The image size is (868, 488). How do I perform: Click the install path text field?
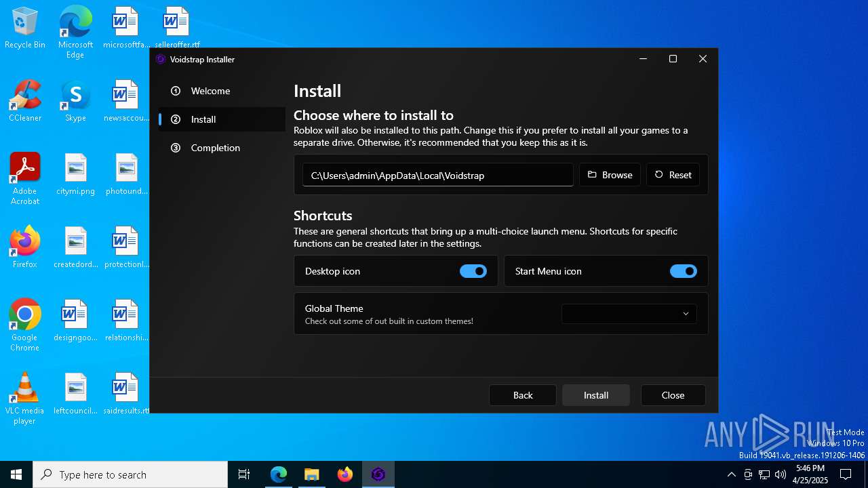pos(437,176)
